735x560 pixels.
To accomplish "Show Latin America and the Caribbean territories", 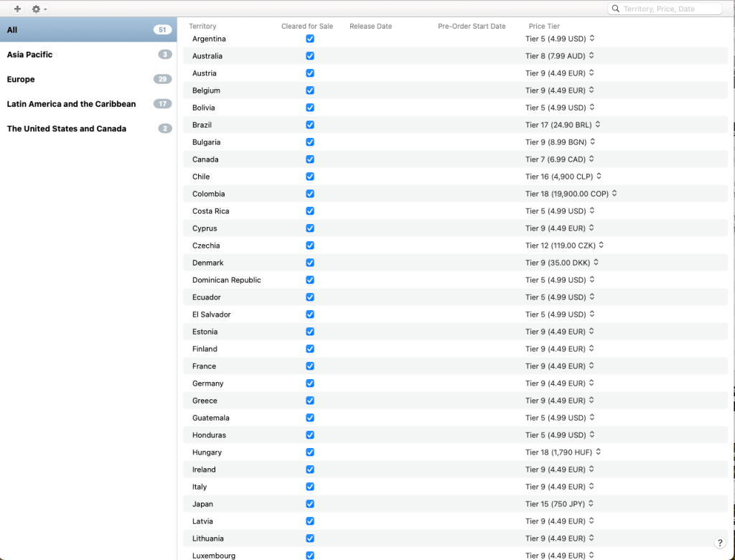I will [71, 104].
